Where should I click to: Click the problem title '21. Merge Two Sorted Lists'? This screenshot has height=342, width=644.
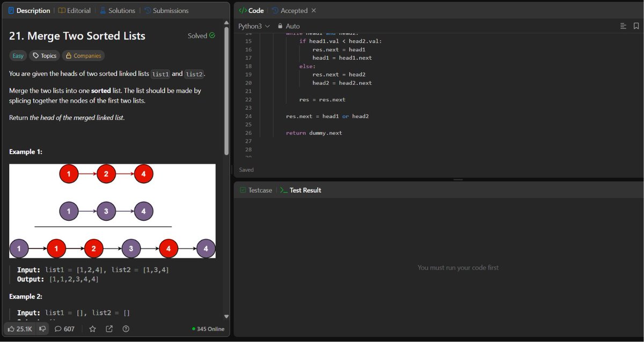coord(77,36)
